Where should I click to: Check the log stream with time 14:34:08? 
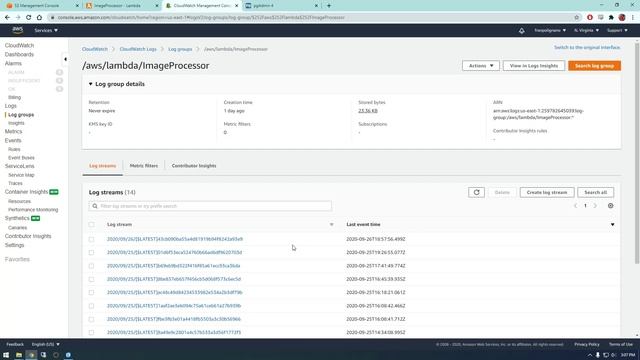coord(91,333)
